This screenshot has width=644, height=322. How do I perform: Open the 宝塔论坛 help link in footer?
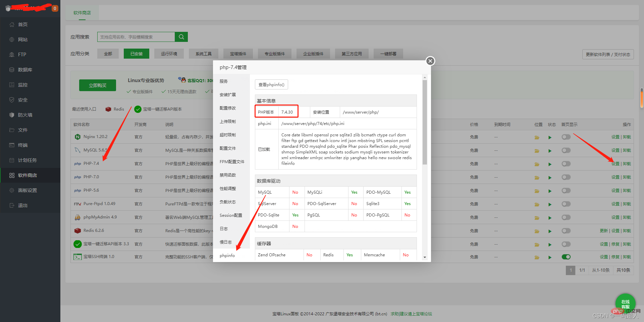coord(412,314)
